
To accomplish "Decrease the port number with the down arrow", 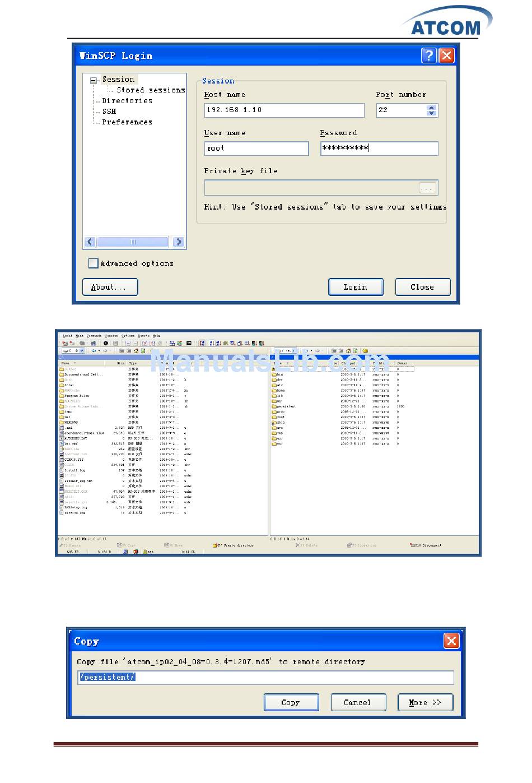I will pyautogui.click(x=431, y=113).
